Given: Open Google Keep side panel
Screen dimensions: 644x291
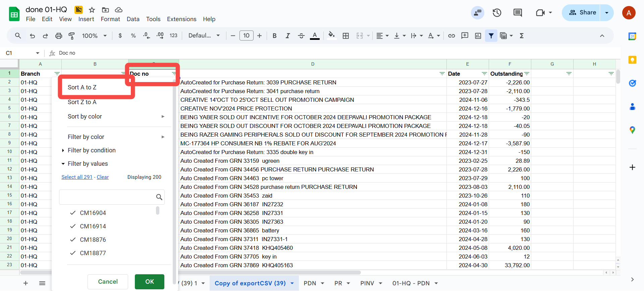Looking at the screenshot, I should (x=632, y=60).
